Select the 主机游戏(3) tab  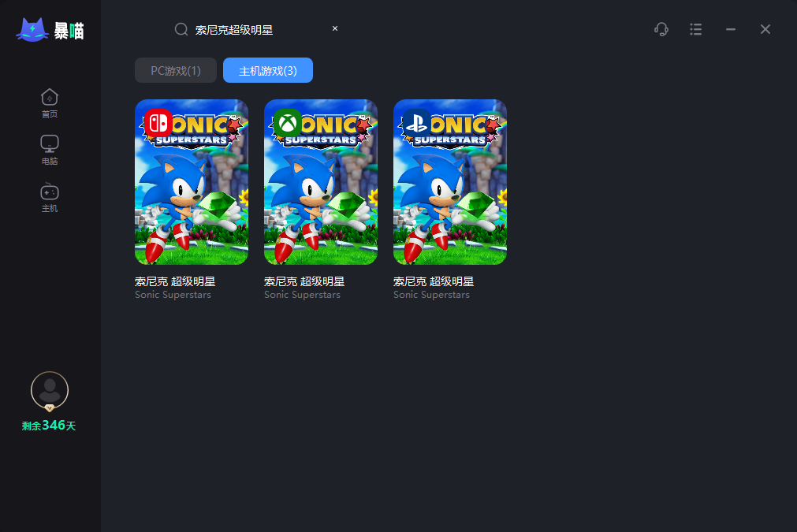click(x=268, y=70)
